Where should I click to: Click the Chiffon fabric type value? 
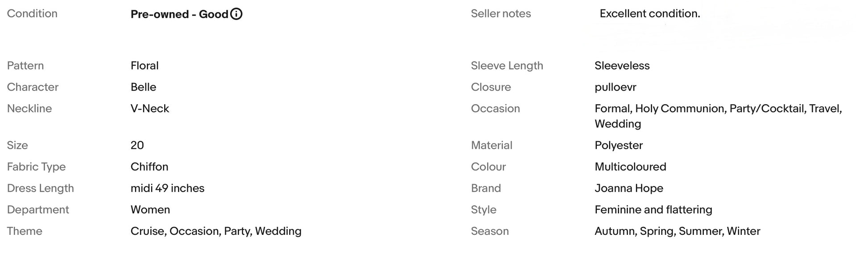click(x=149, y=167)
